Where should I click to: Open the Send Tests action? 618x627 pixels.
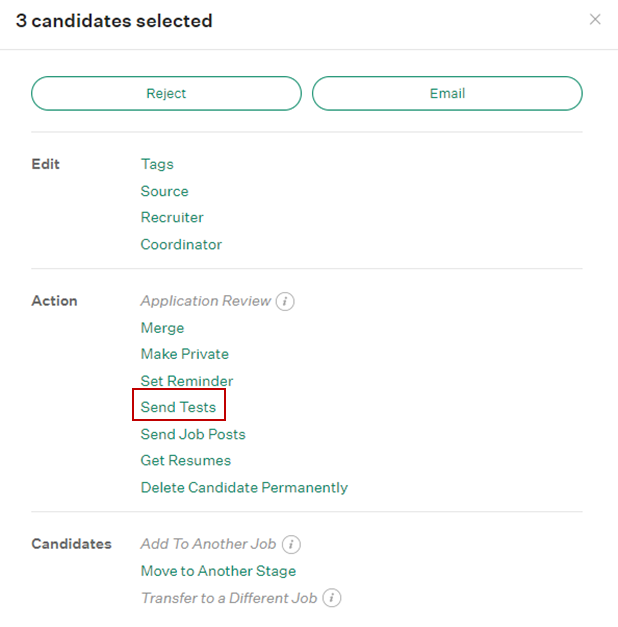click(x=178, y=407)
